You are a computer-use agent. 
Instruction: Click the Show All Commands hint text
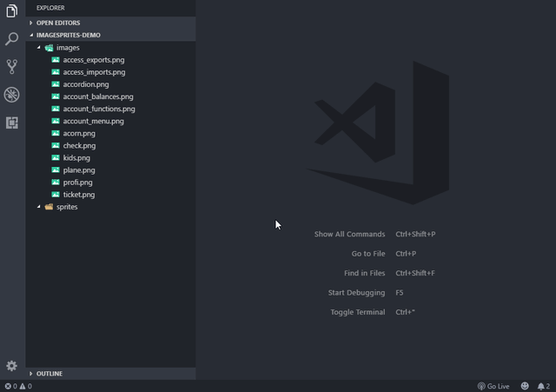tap(349, 234)
